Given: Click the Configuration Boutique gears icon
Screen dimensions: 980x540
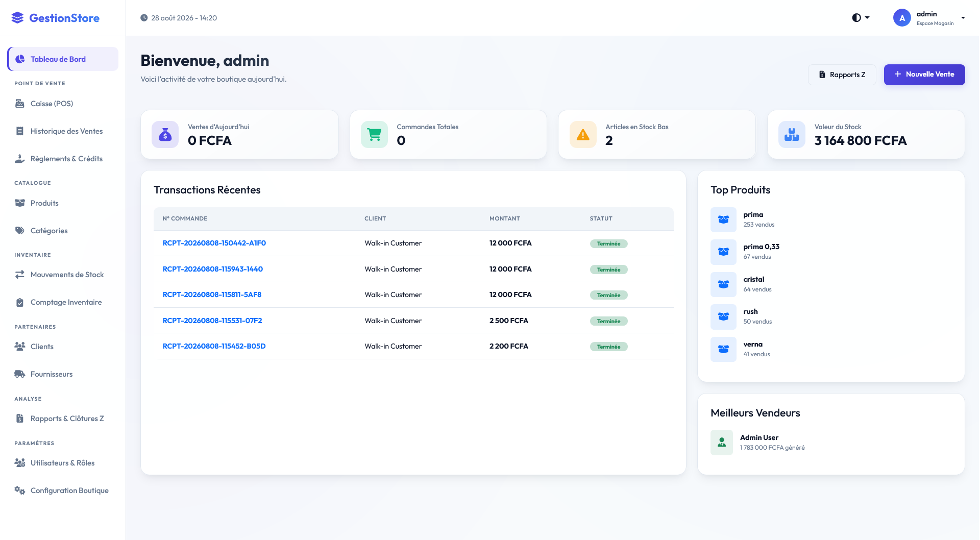Looking at the screenshot, I should pyautogui.click(x=20, y=490).
